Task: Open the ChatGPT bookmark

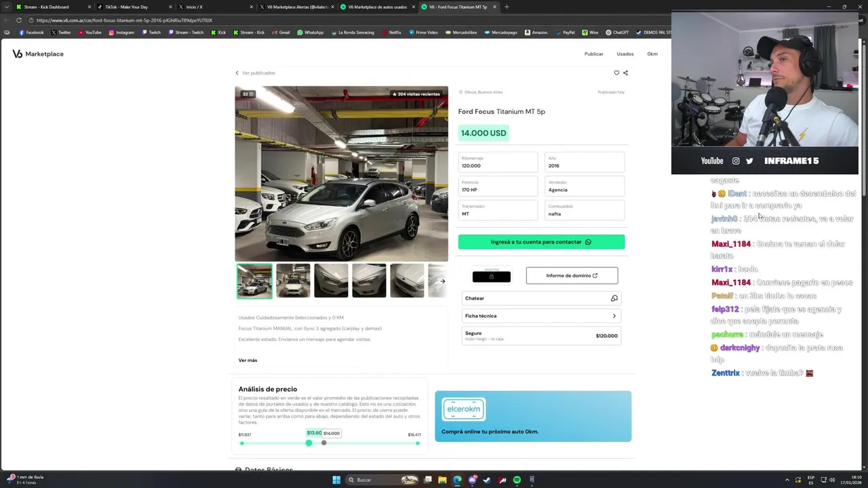Action: coord(617,33)
